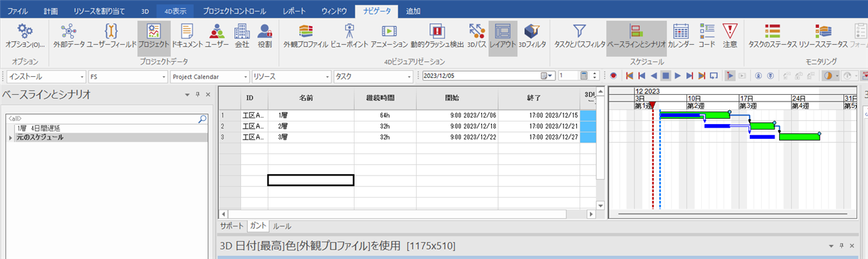Sort by the 継続時間 column header
868x259 pixels.
pos(385,97)
